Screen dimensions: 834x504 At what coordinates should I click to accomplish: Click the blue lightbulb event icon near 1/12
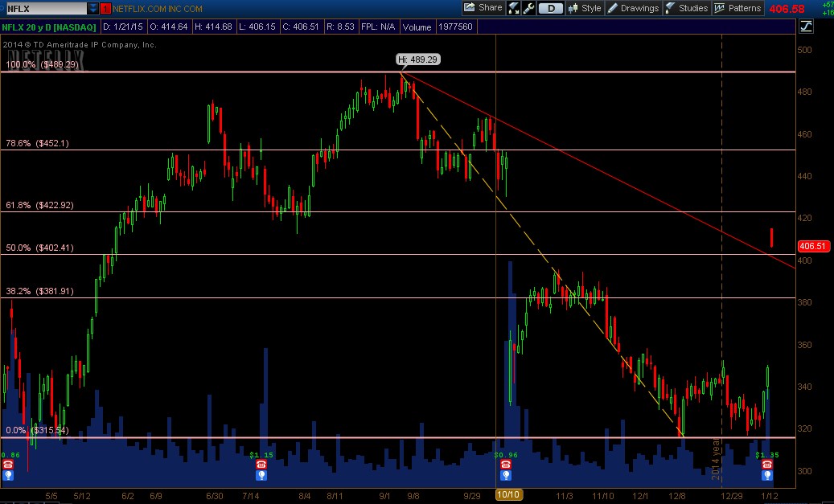pos(766,475)
